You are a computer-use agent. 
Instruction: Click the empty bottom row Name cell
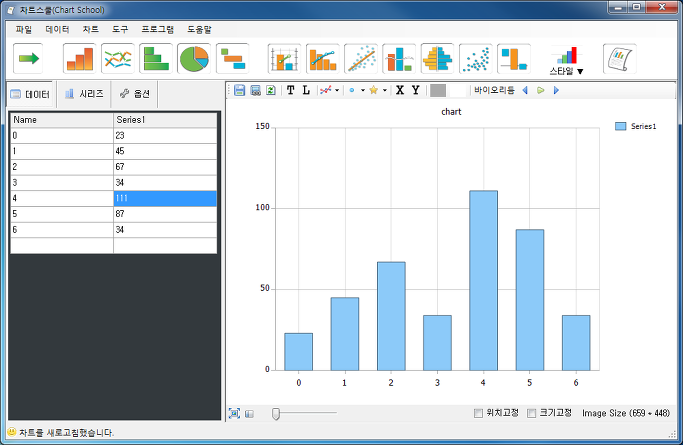[x=62, y=246]
